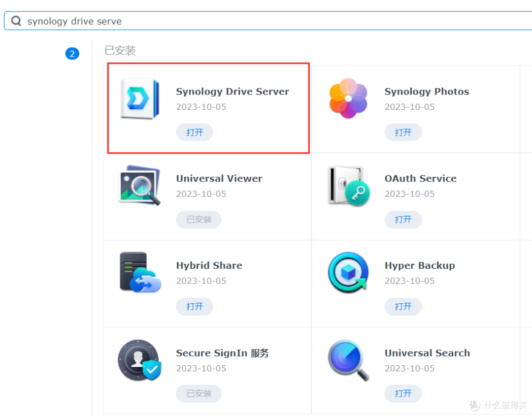Select the OAuth Service title text
This screenshot has height=416, width=532.
click(x=420, y=178)
